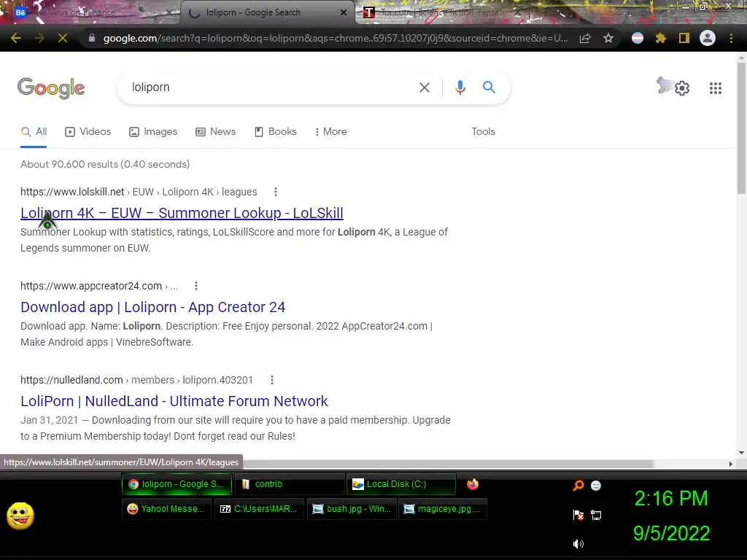Activate the Chrome Google Search taskbar button
Screen dimensions: 747x560
pos(177,484)
